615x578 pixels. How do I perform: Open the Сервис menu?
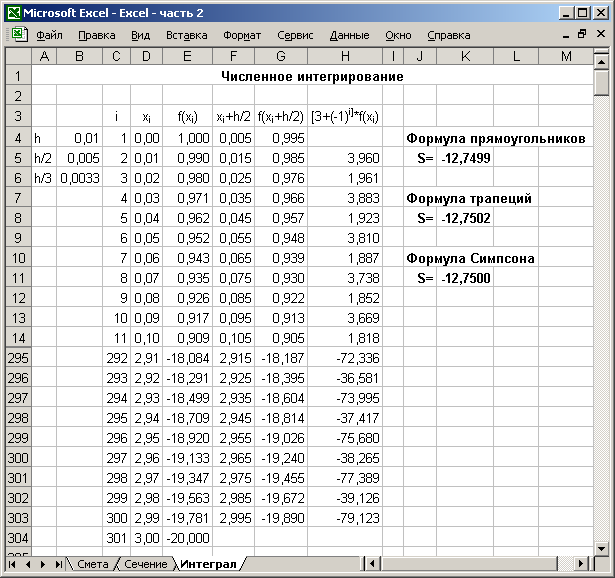tap(295, 35)
